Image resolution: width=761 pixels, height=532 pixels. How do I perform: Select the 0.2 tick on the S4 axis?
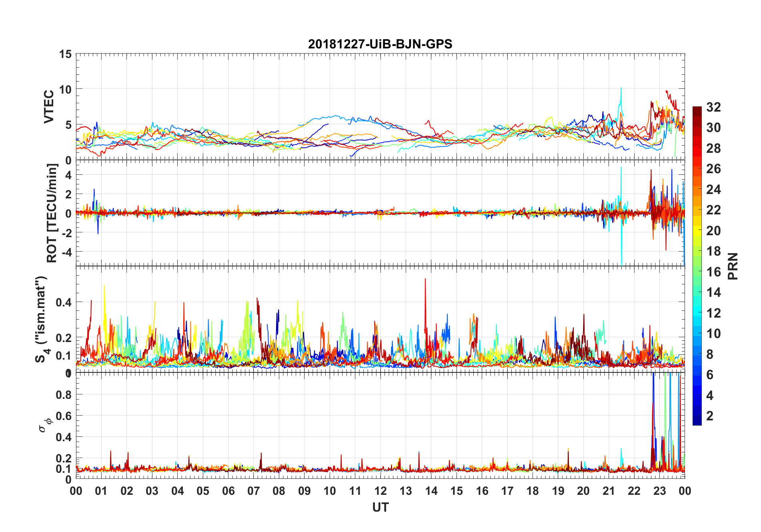pos(64,338)
